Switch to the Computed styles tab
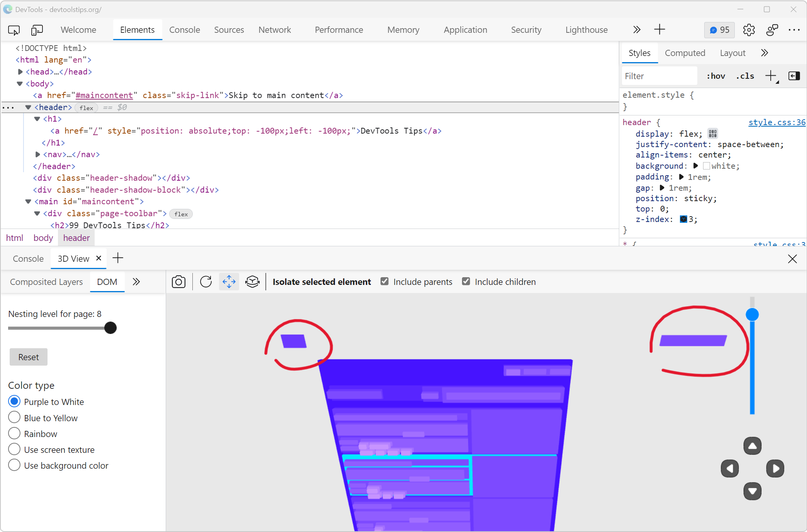Image resolution: width=807 pixels, height=532 pixels. coord(686,53)
